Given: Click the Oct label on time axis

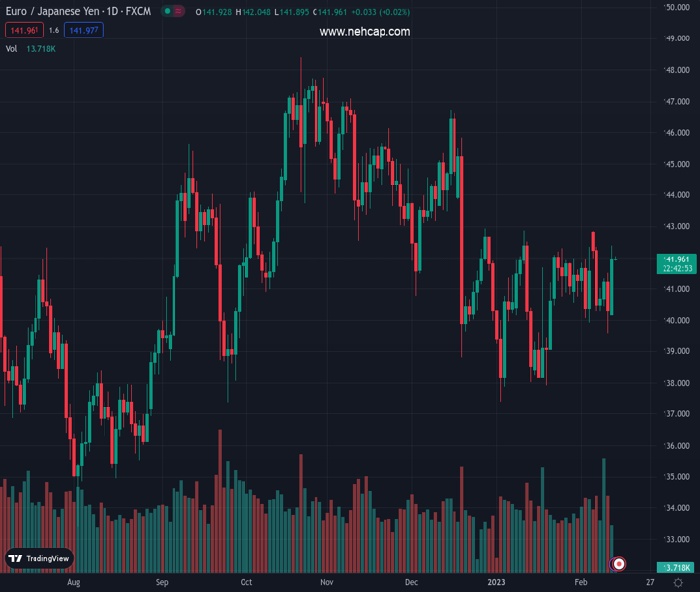Looking at the screenshot, I should 246,583.
